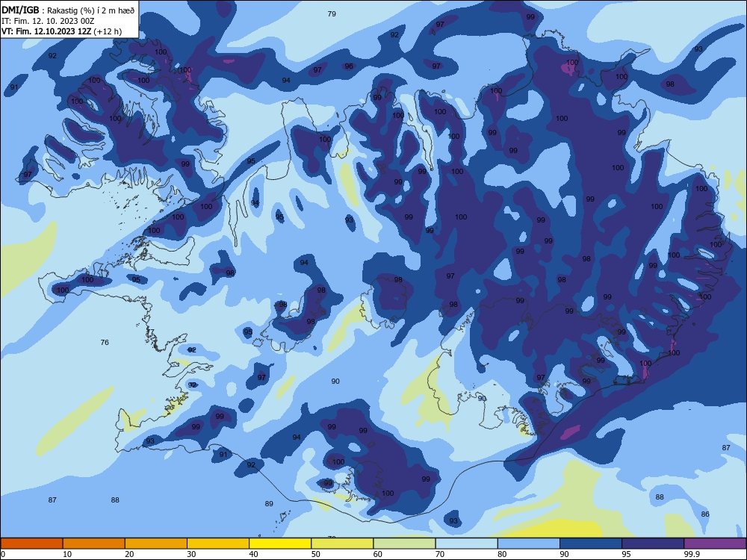Click the '77' humidity value on map
Image resolution: width=747 pixels, height=560 pixels.
150,332
